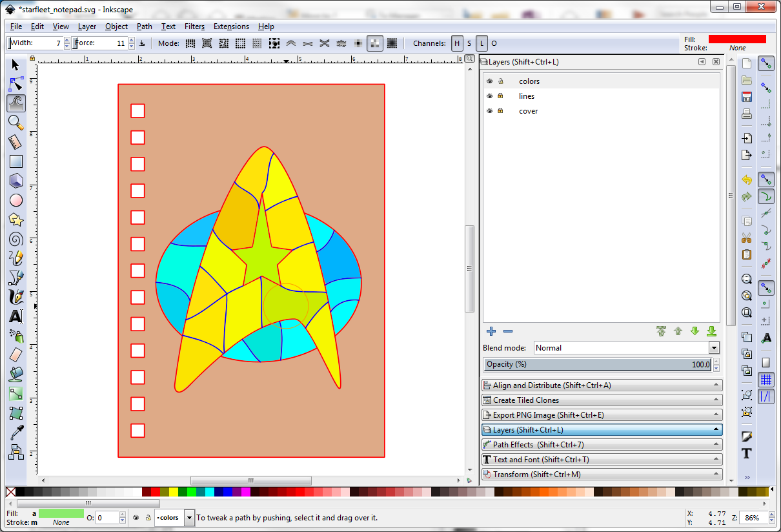The width and height of the screenshot is (781, 532).
Task: Click the Undo arrow icon
Action: 747,179
